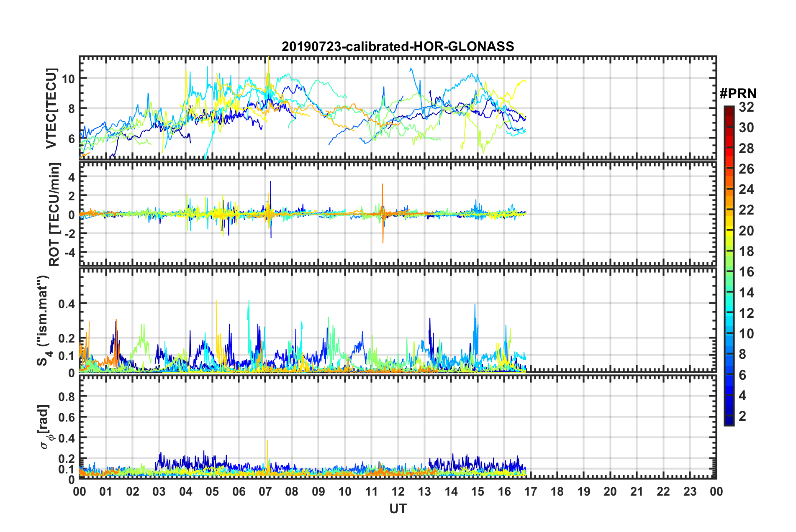Click the #PRN colorbar title
Viewport: 796px width, 532px height.
pos(738,94)
